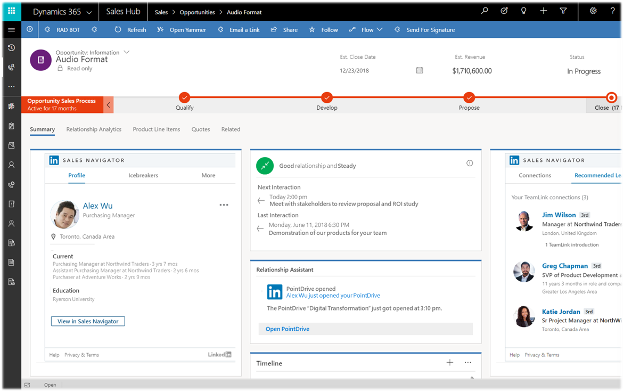Open the Est. Close Date calendar icon
624x392 pixels.
[x=419, y=70]
